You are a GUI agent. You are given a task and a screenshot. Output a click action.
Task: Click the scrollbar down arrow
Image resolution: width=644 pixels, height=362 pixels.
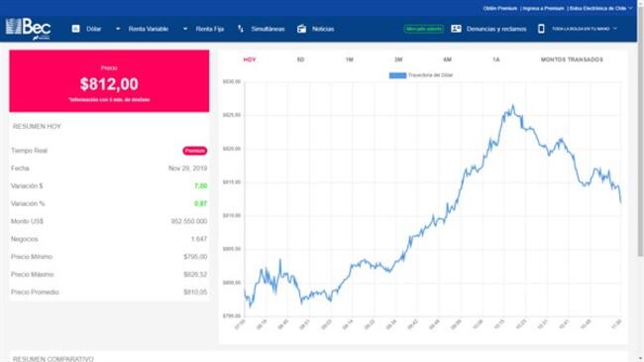coord(640,359)
